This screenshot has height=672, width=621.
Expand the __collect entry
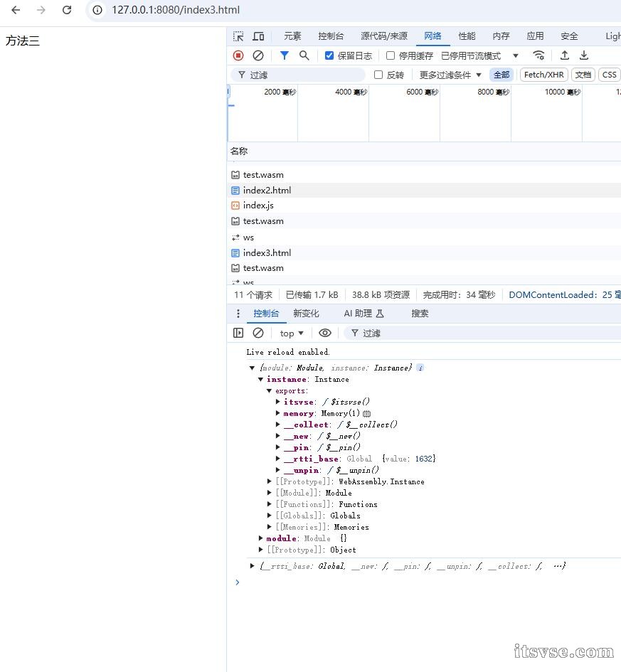pos(277,425)
